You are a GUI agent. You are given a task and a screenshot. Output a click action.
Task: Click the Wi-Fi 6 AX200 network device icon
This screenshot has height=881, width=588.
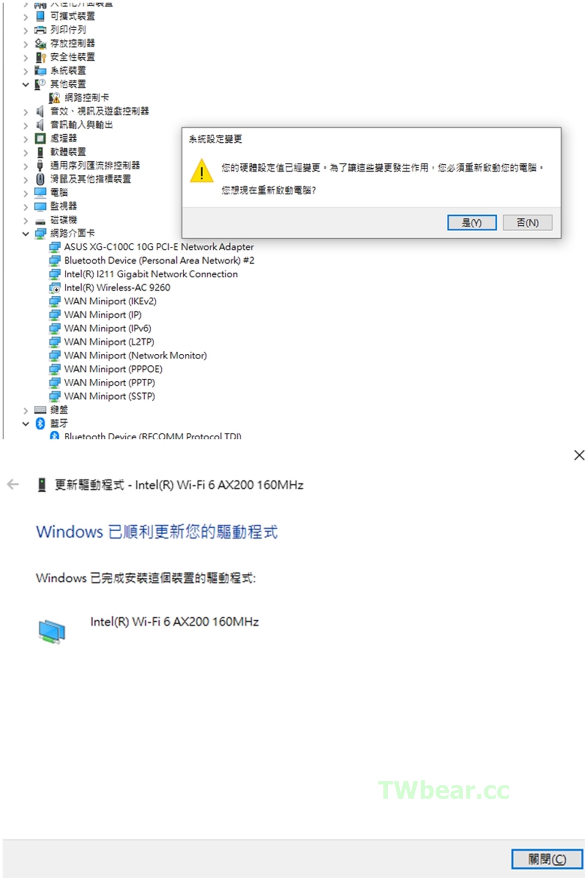pyautogui.click(x=52, y=631)
